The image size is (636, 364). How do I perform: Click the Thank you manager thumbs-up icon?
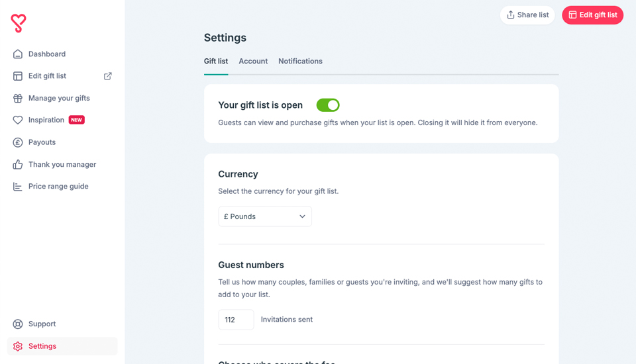(x=18, y=164)
